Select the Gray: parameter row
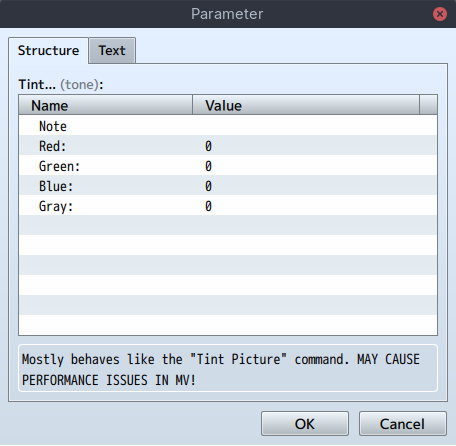Image resolution: width=456 pixels, height=446 pixels. [228, 205]
